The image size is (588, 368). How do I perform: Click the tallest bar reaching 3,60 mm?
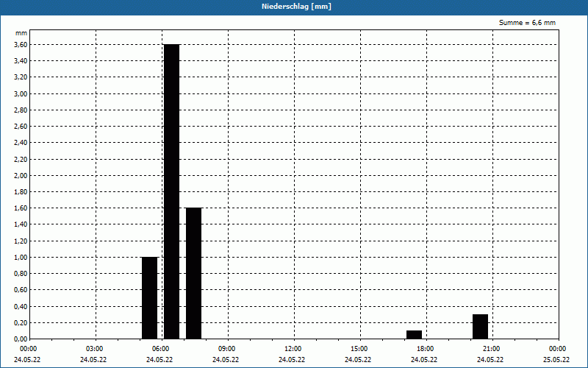pyautogui.click(x=172, y=191)
